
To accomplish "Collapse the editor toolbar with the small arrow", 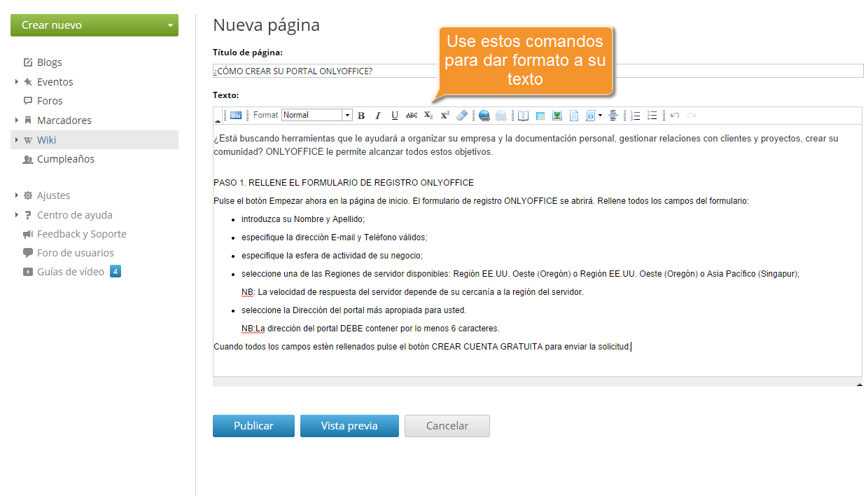I will click(218, 121).
